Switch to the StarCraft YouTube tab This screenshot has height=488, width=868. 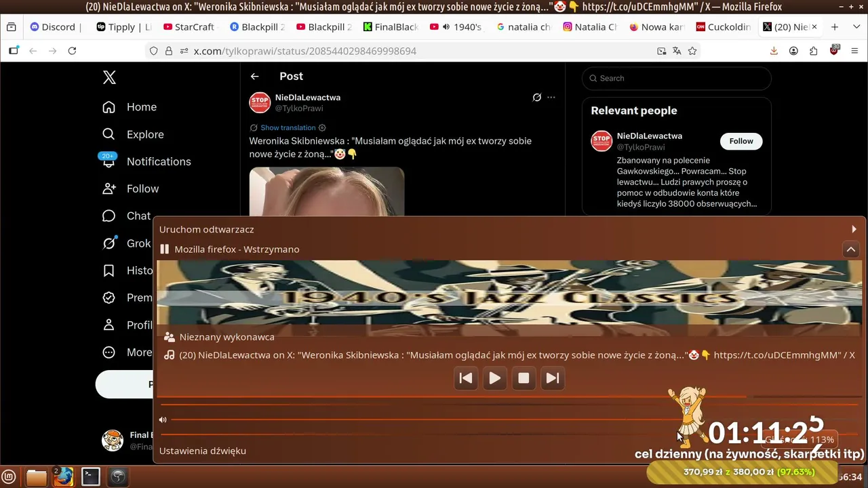188,27
